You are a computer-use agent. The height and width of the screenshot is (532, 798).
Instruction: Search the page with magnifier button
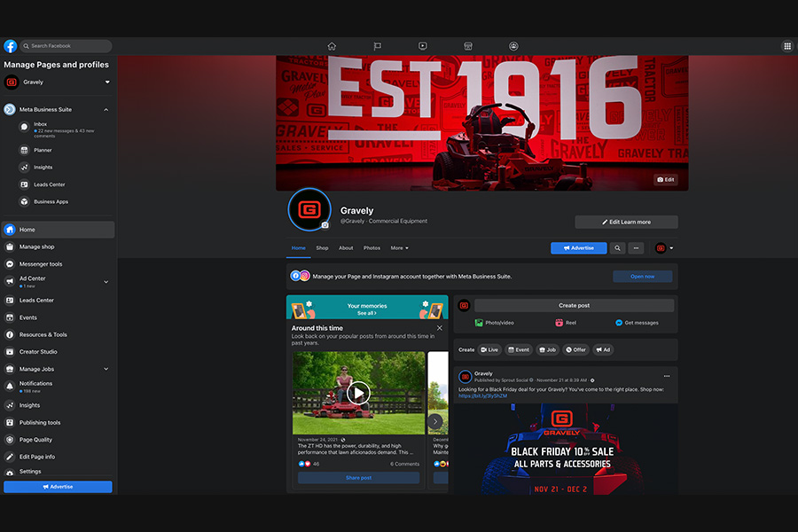coord(617,248)
